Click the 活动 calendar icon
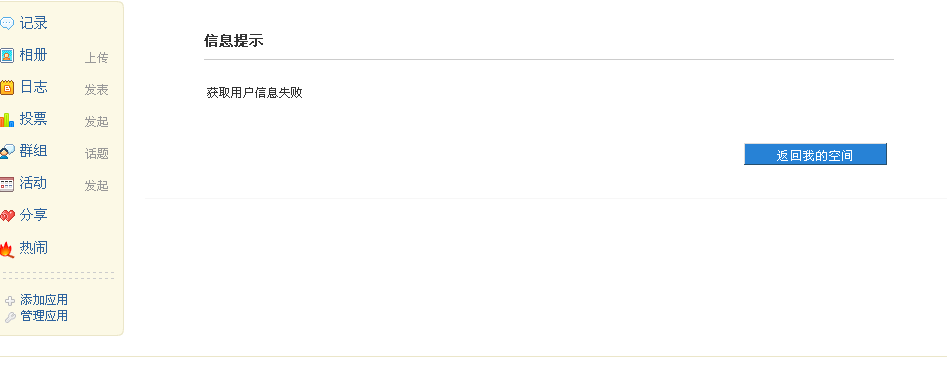 tap(7, 184)
